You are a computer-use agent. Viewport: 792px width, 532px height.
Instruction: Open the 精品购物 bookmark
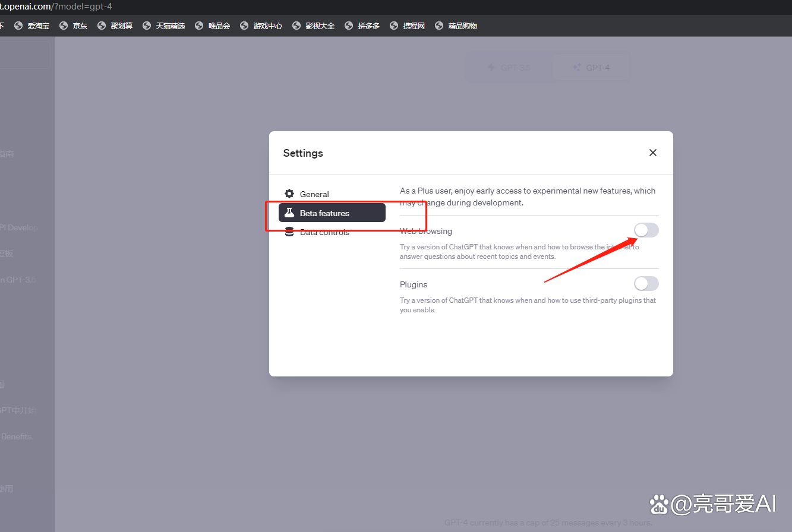[x=456, y=26]
